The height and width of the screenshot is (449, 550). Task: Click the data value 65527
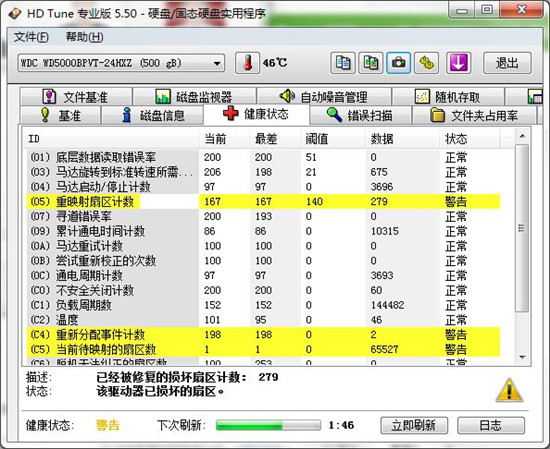[384, 349]
